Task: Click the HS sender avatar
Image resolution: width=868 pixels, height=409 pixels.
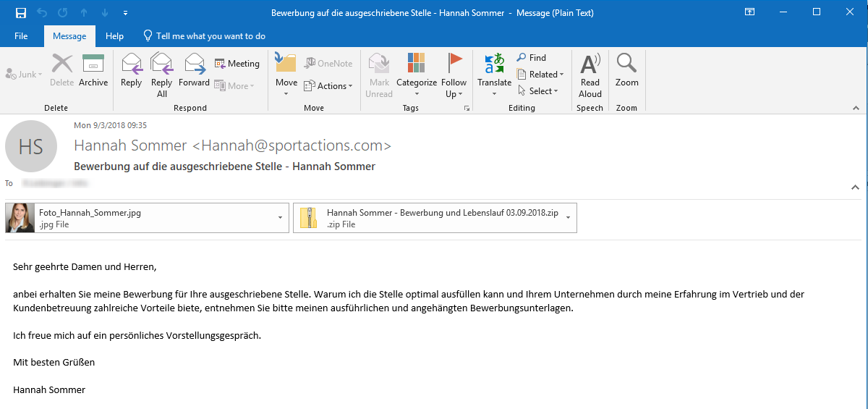Action: 31,146
